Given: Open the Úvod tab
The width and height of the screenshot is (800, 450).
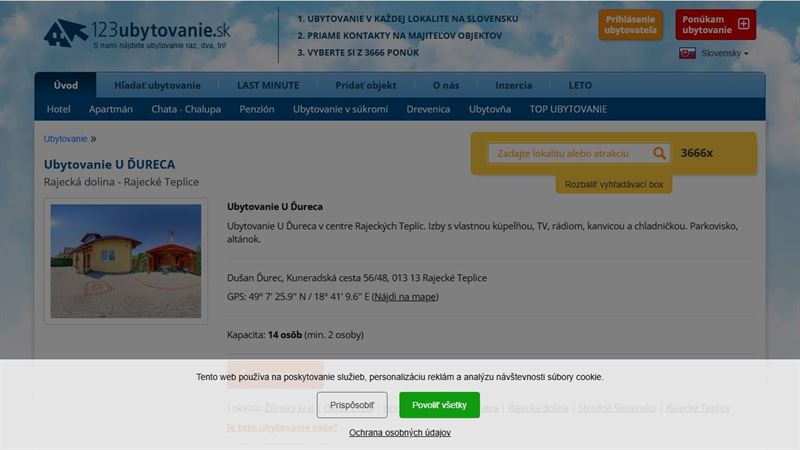Looking at the screenshot, I should (x=66, y=85).
